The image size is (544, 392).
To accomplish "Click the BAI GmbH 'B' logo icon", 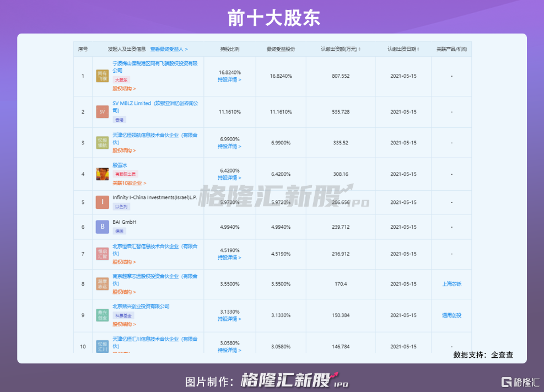I will click(x=102, y=227).
